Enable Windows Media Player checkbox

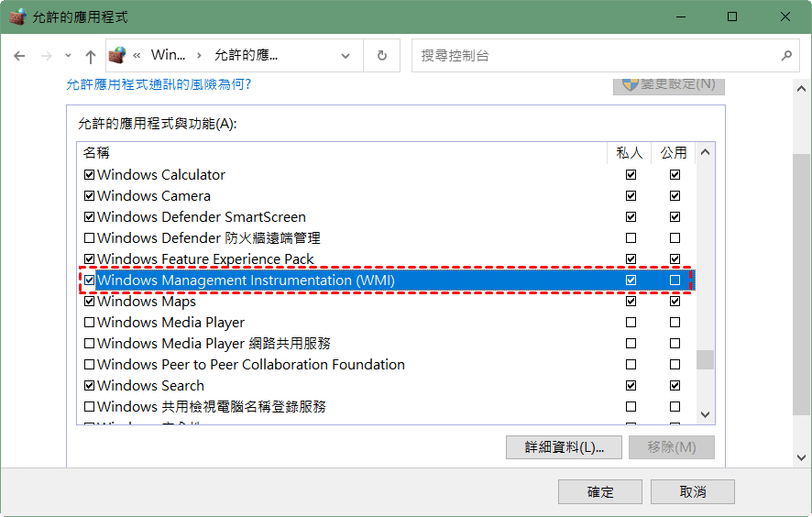89,323
